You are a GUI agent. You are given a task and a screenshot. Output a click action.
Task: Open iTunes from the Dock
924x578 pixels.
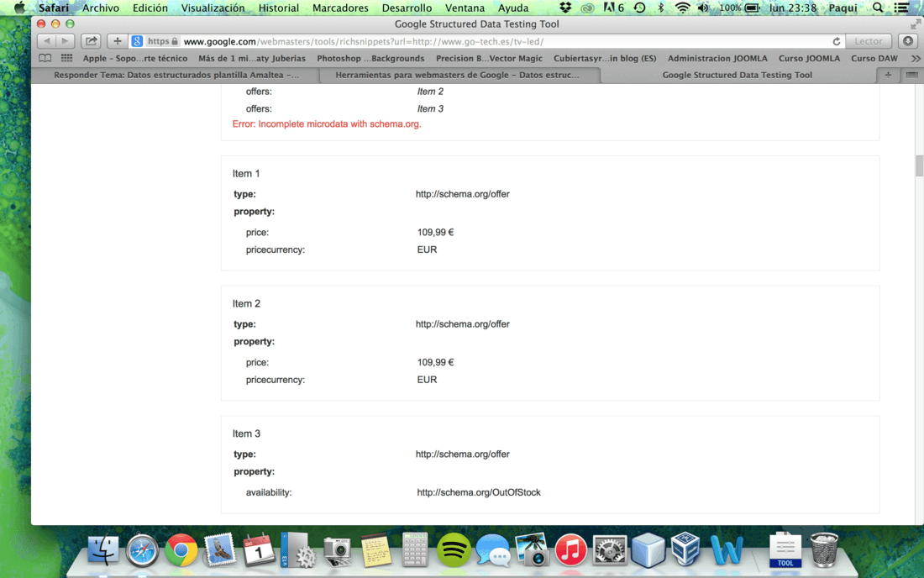570,549
